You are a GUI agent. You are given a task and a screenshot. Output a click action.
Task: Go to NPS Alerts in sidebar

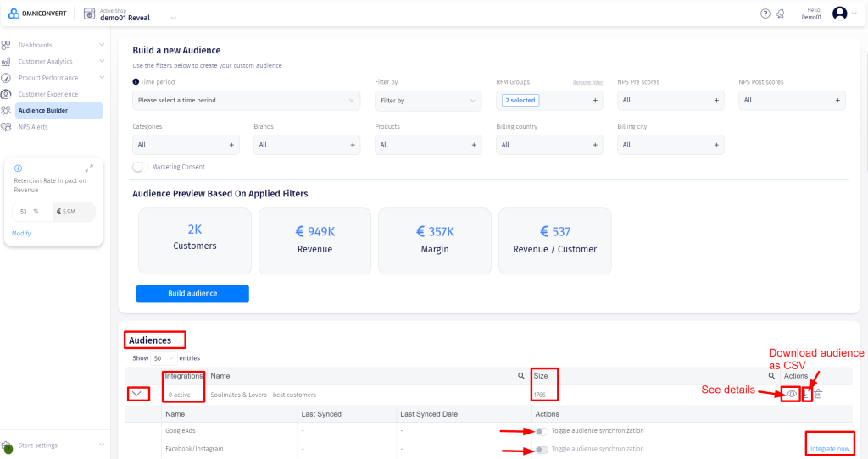pyautogui.click(x=34, y=127)
